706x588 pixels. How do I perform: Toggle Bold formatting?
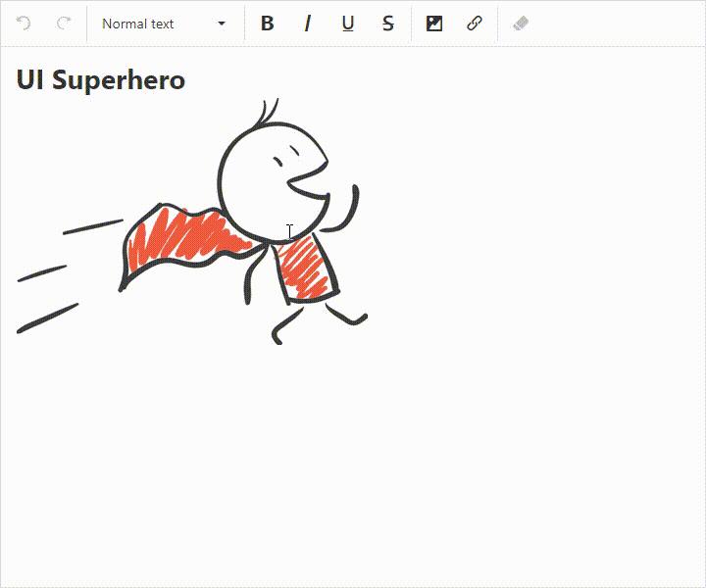tap(268, 23)
